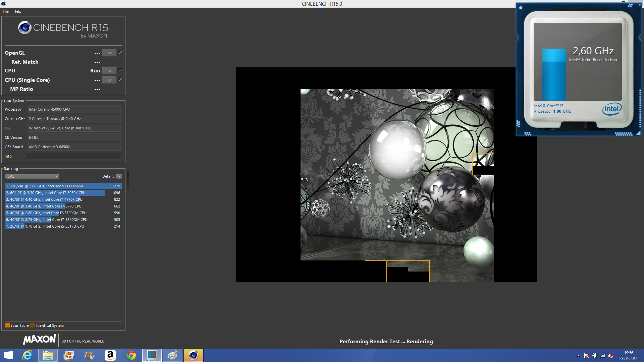Image resolution: width=644 pixels, height=362 pixels.
Task: Toggle the CPU (Single Core) test checkbox
Action: pyautogui.click(x=120, y=80)
